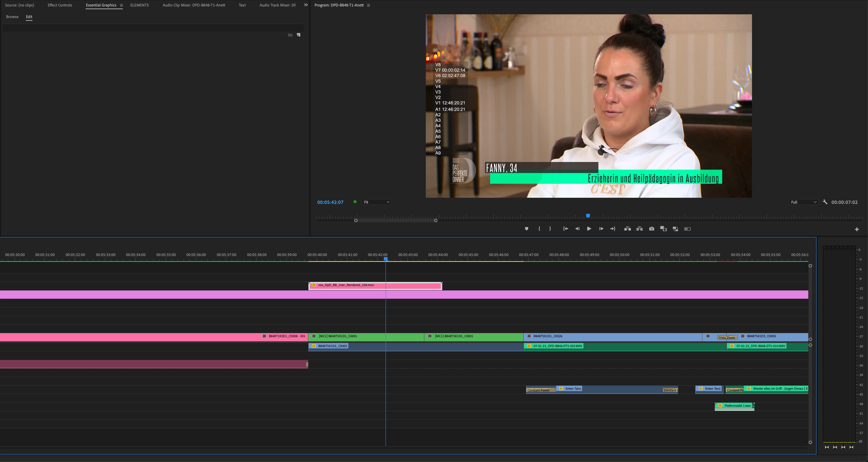Click the Mark Out button
This screenshot has height=462, width=868.
[x=550, y=229]
